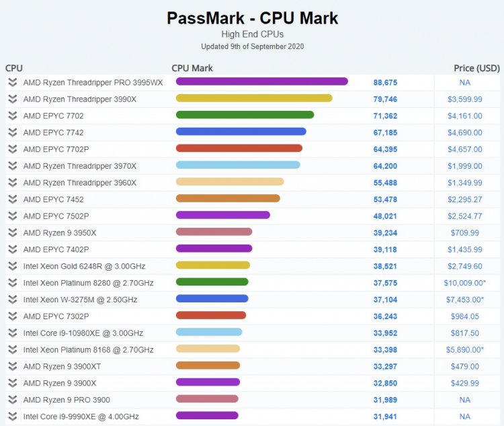The image size is (504, 426).
Task: Click light blue bar for Threadripper 3970X
Action: tap(238, 165)
